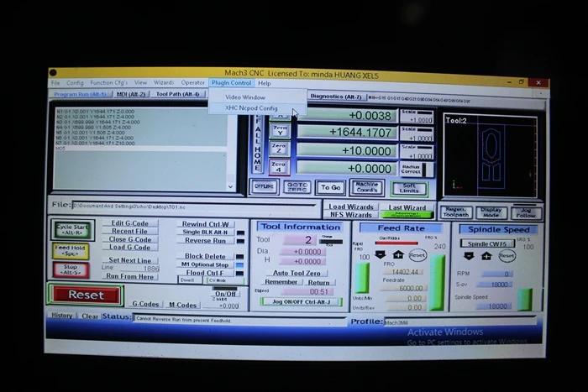Click Load Wizards
The width and height of the screenshot is (588, 392).
(x=351, y=206)
